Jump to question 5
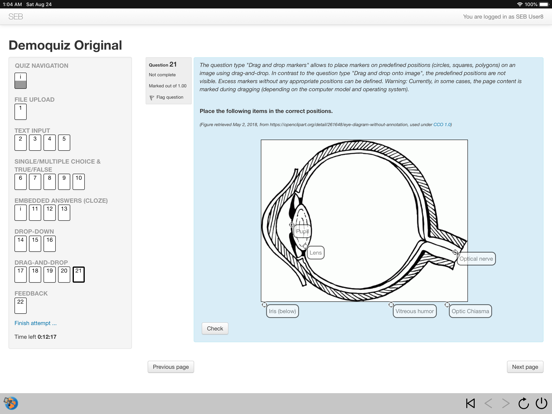 [x=64, y=143]
